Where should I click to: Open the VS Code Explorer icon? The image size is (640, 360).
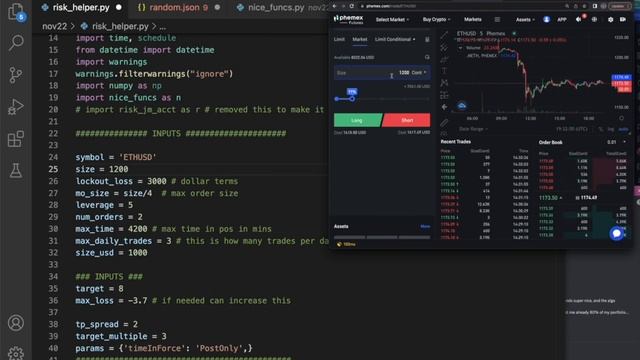16,11
